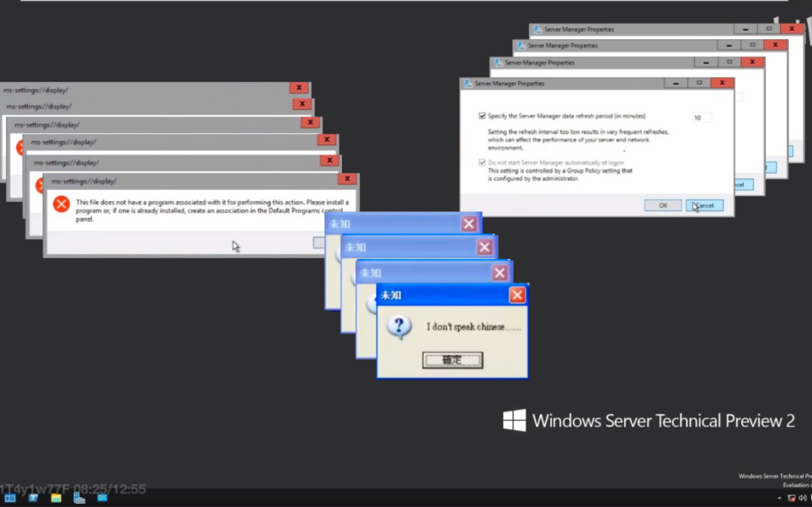Open the Start menu from taskbar
The height and width of the screenshot is (507, 812).
[10, 498]
